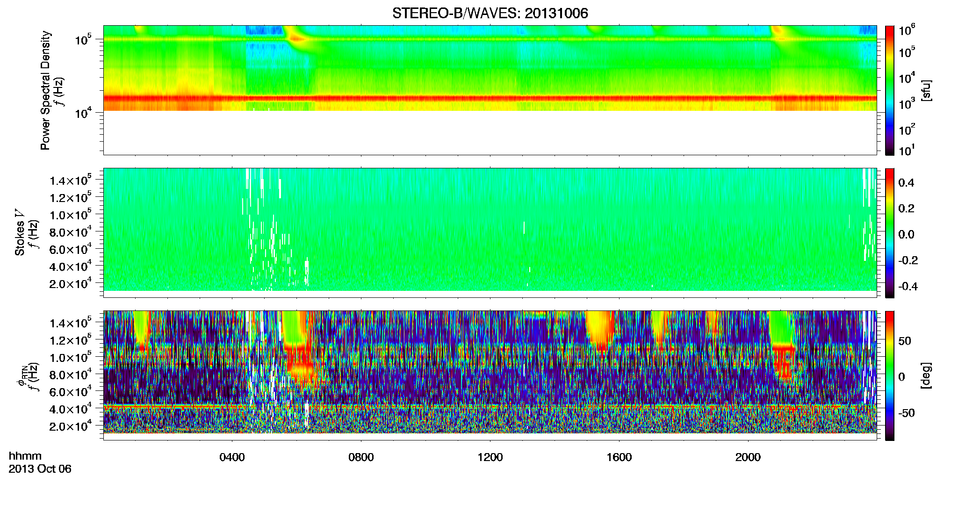Select the 0400 time axis label
Viewport: 980px width, 505px height.
[232, 457]
